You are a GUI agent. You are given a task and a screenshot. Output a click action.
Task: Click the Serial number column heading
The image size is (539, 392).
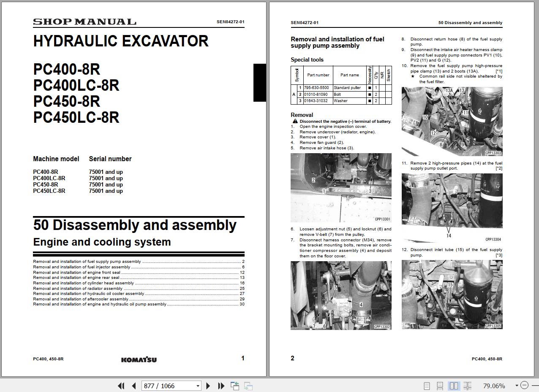point(110,159)
